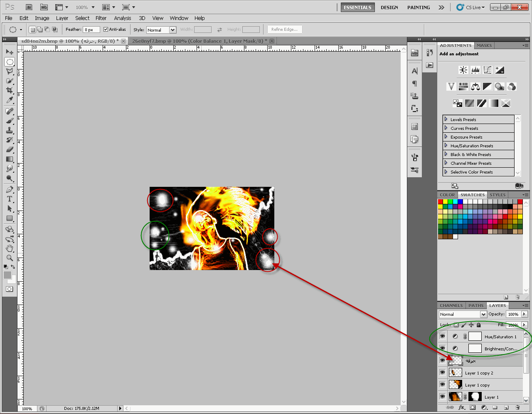
Task: Open the Opacity slider arrow
Action: click(x=525, y=314)
